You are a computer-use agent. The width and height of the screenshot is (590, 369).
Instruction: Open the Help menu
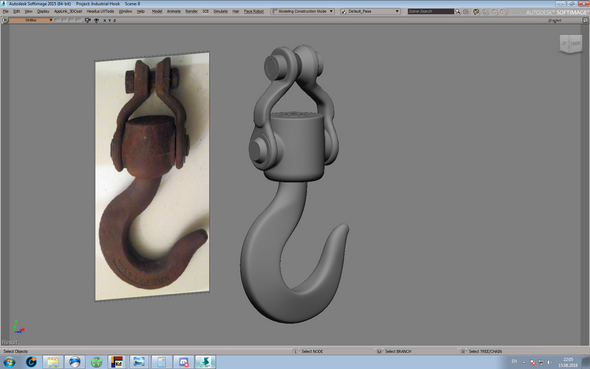pyautogui.click(x=141, y=12)
